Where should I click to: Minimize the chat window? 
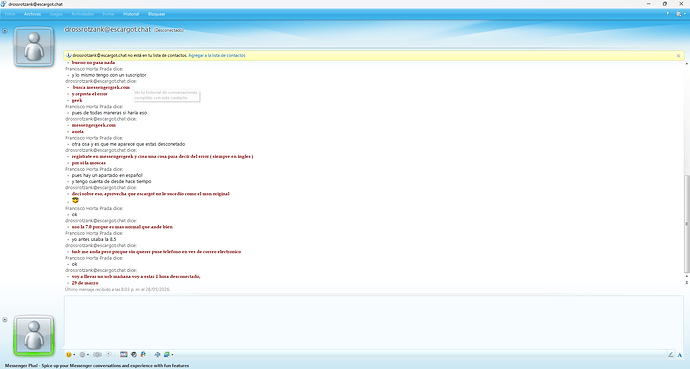click(649, 4)
